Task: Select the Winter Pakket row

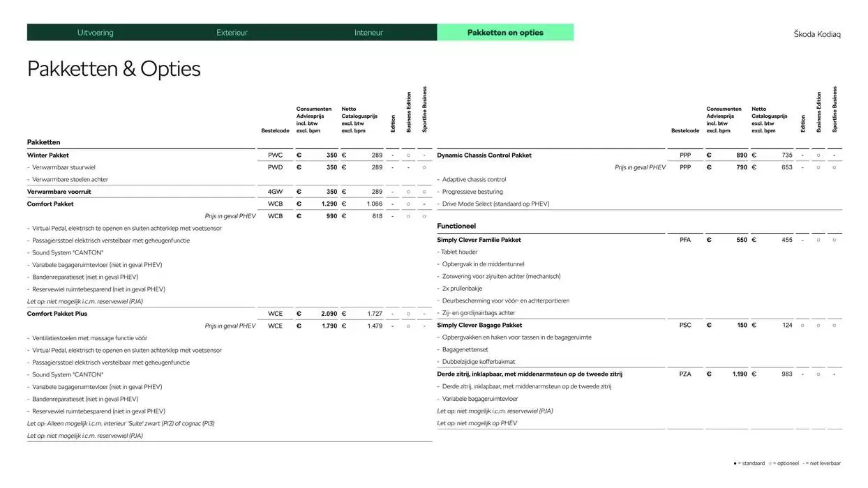Action: (x=47, y=155)
